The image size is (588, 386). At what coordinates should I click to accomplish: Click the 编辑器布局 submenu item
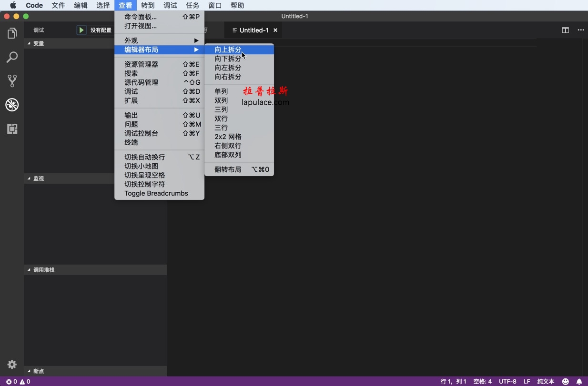(x=159, y=49)
